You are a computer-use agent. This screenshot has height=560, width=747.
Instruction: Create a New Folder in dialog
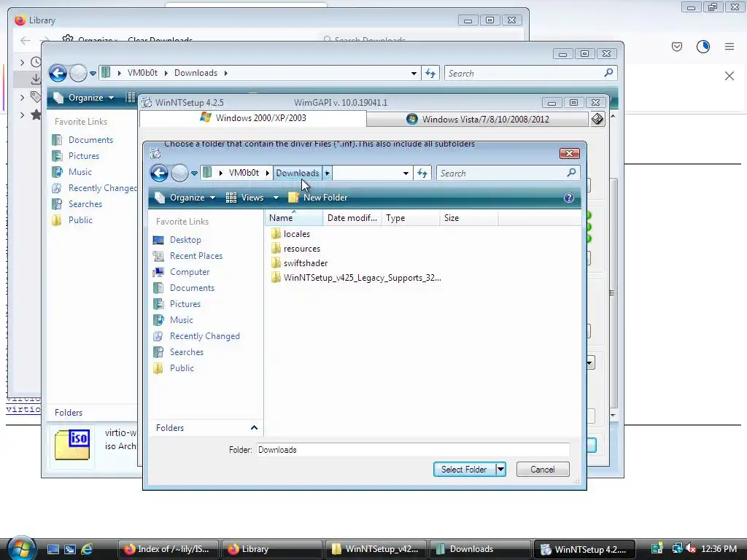coord(318,198)
